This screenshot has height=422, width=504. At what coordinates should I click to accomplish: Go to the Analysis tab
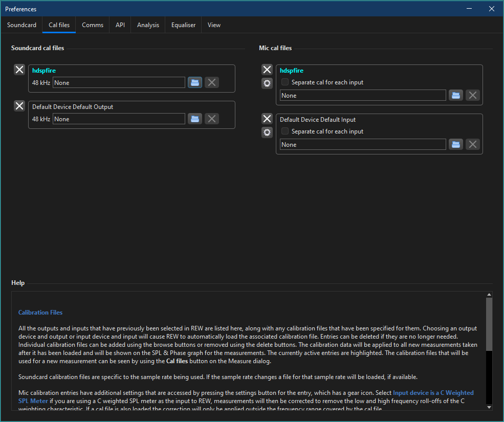pos(148,25)
